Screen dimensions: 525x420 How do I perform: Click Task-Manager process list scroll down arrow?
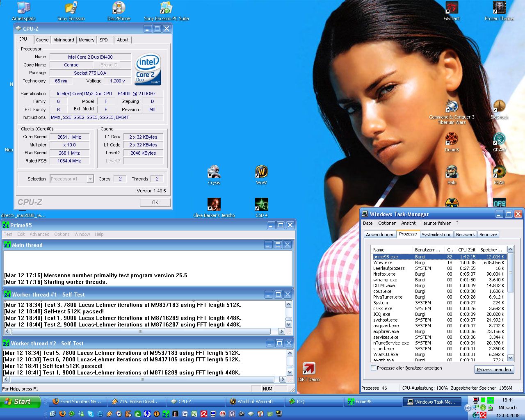click(x=511, y=358)
